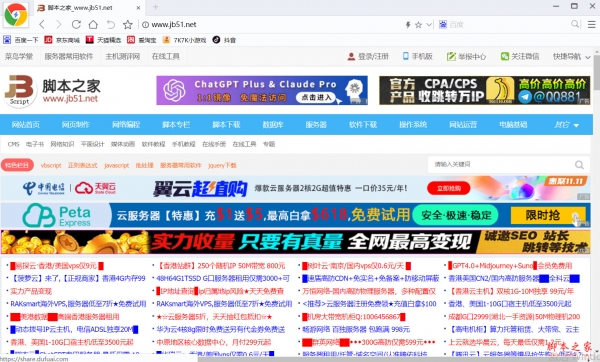Open CMS sub-navigation link
The image size is (600, 362).
[13, 144]
